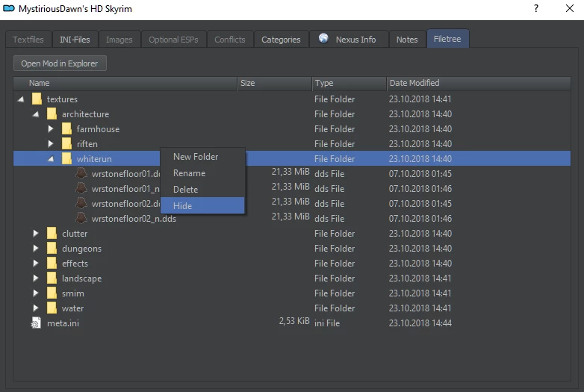Image resolution: width=584 pixels, height=392 pixels.
Task: Sort by Date Modified column header
Action: click(x=478, y=83)
